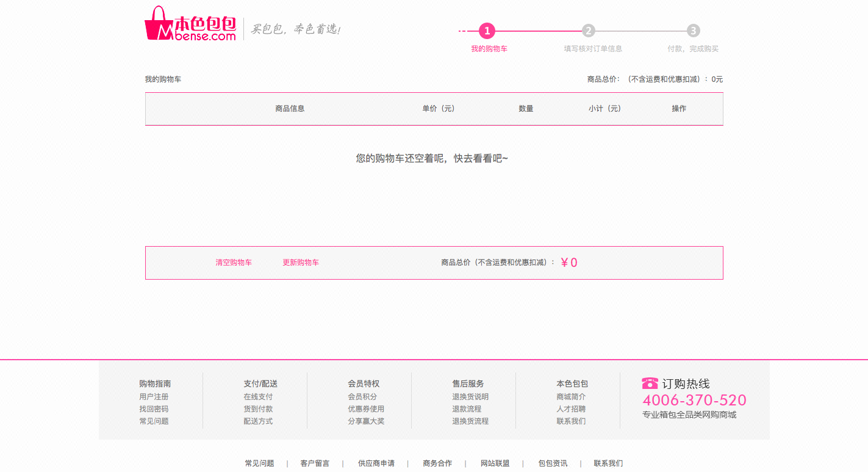This screenshot has width=868, height=472.
Task: Open 在线支付 under 支付/配送
Action: coord(257,396)
